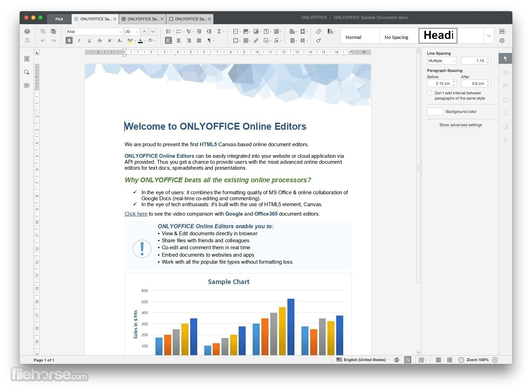The image size is (532, 392).
Task: Expand the bullet list options
Action: [x=173, y=32]
